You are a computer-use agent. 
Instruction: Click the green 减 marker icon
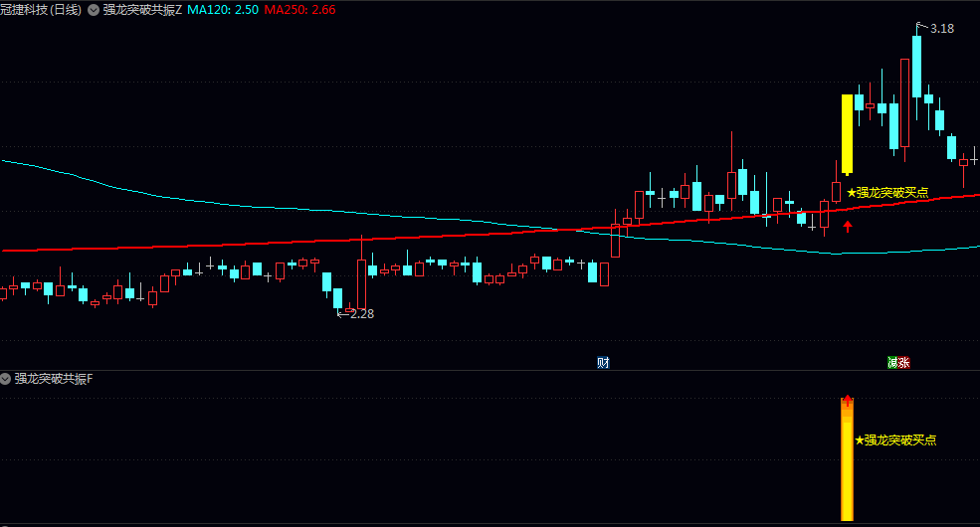892,362
